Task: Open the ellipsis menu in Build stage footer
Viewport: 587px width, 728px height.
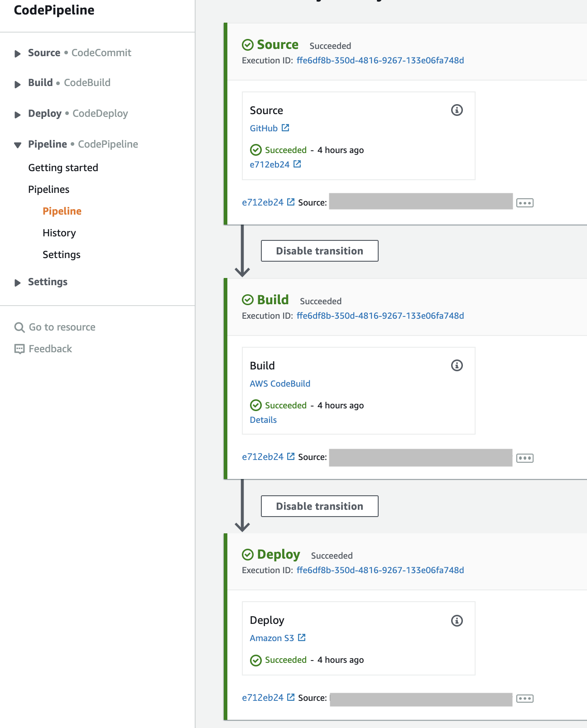Action: tap(524, 458)
